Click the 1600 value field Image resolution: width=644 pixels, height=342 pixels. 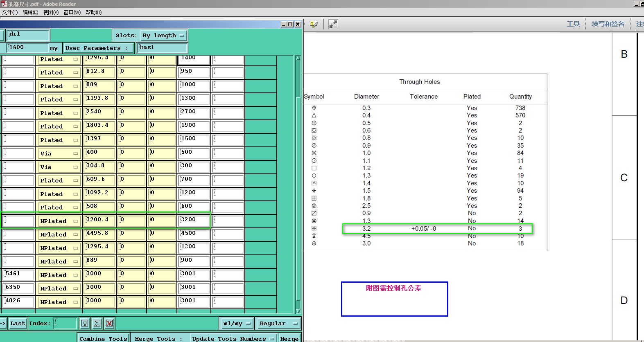pos(27,48)
